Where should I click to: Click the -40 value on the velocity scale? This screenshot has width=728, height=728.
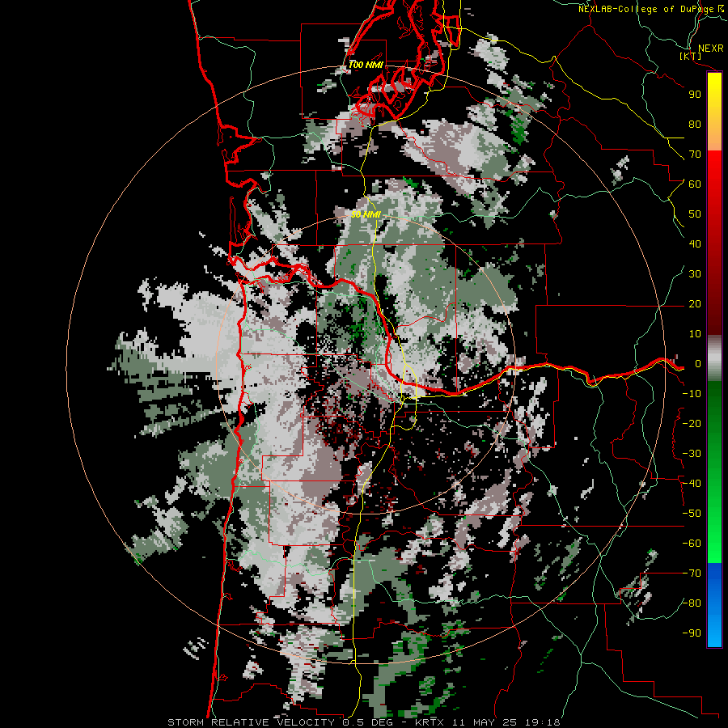pyautogui.click(x=692, y=484)
